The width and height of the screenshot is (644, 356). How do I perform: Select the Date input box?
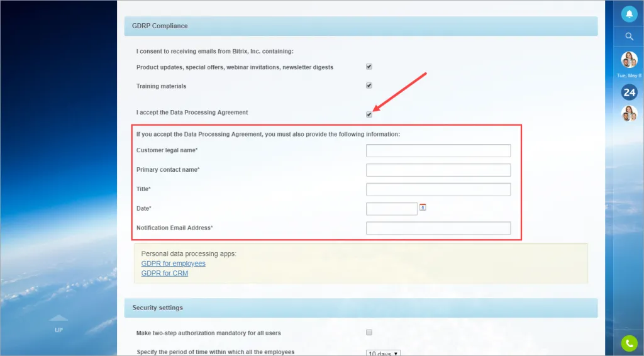point(391,209)
